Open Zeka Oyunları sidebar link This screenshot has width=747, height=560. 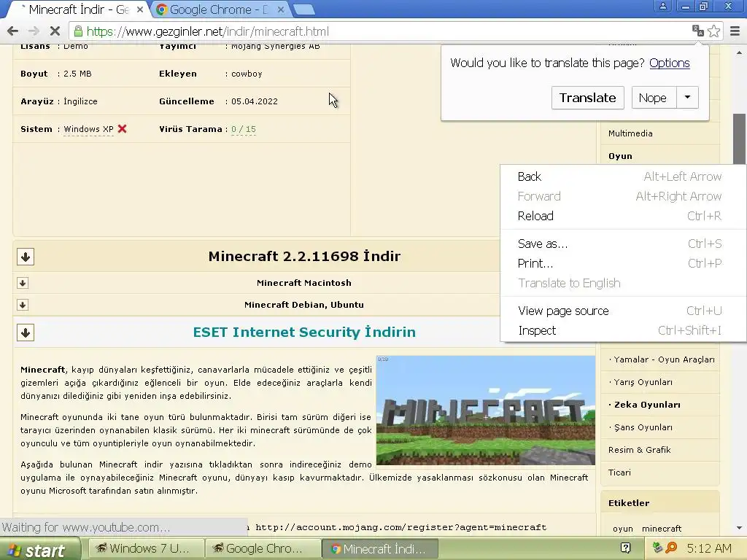646,405
